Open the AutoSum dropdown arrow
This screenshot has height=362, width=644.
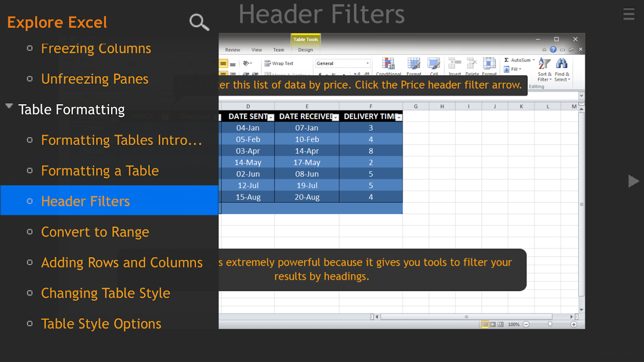533,60
